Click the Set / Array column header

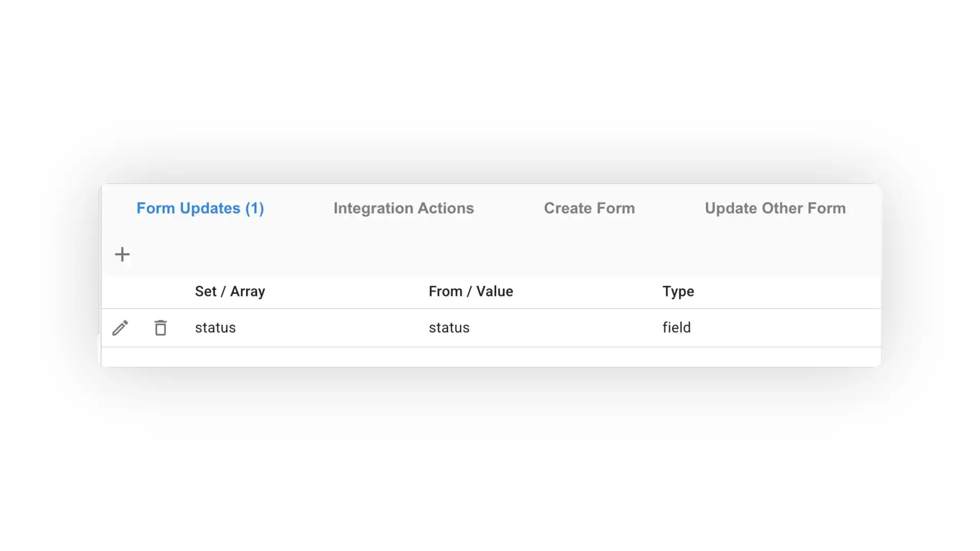coord(230,291)
